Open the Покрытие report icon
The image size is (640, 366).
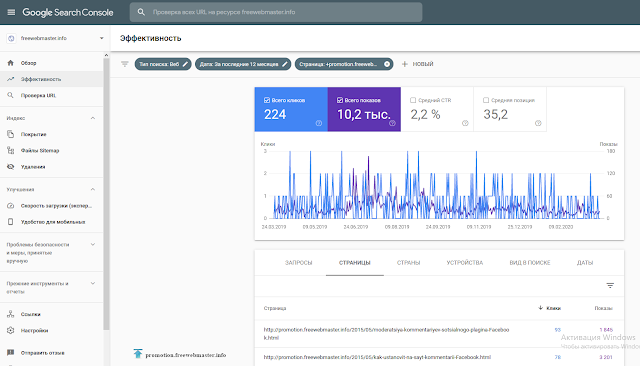point(11,134)
